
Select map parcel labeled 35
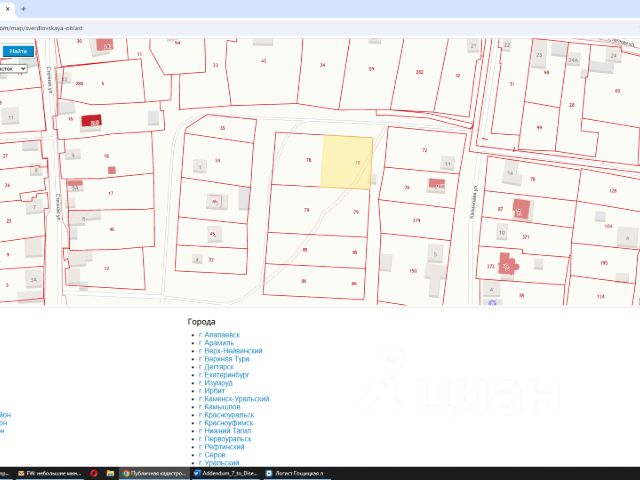[x=222, y=128]
